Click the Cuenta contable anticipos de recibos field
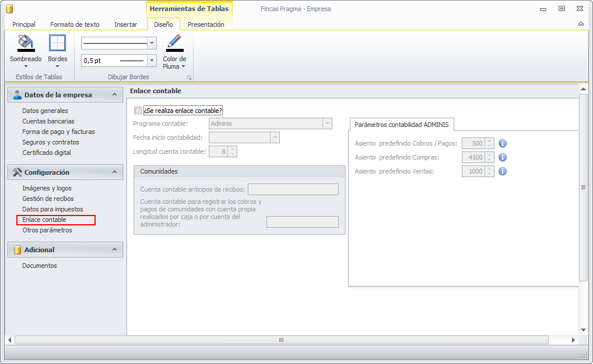Screen dimensions: 593x364 [x=293, y=189]
